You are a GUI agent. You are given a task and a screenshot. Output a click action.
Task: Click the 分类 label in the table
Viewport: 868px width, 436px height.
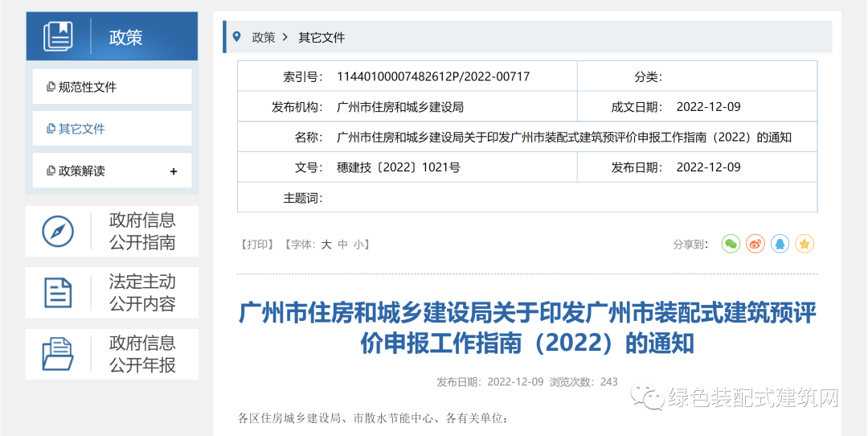pyautogui.click(x=649, y=77)
